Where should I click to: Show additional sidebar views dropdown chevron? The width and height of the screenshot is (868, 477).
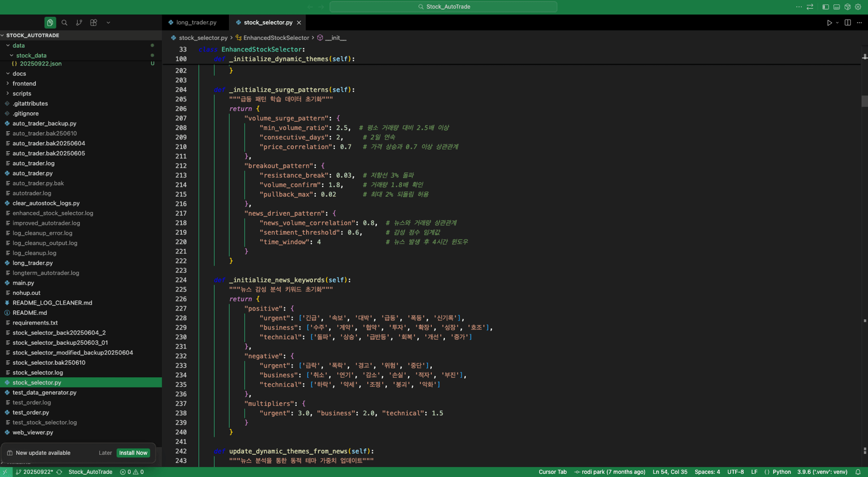pos(108,23)
